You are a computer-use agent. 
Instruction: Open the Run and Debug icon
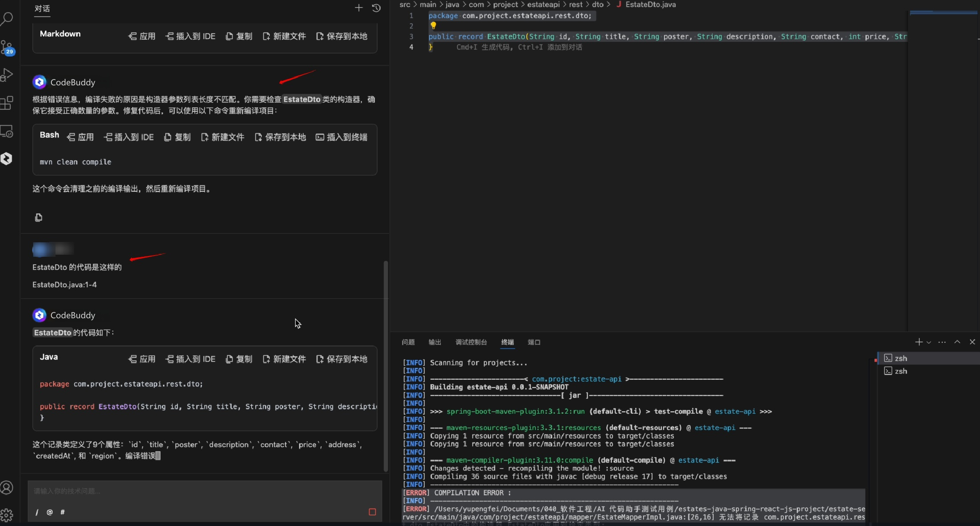tap(7, 75)
